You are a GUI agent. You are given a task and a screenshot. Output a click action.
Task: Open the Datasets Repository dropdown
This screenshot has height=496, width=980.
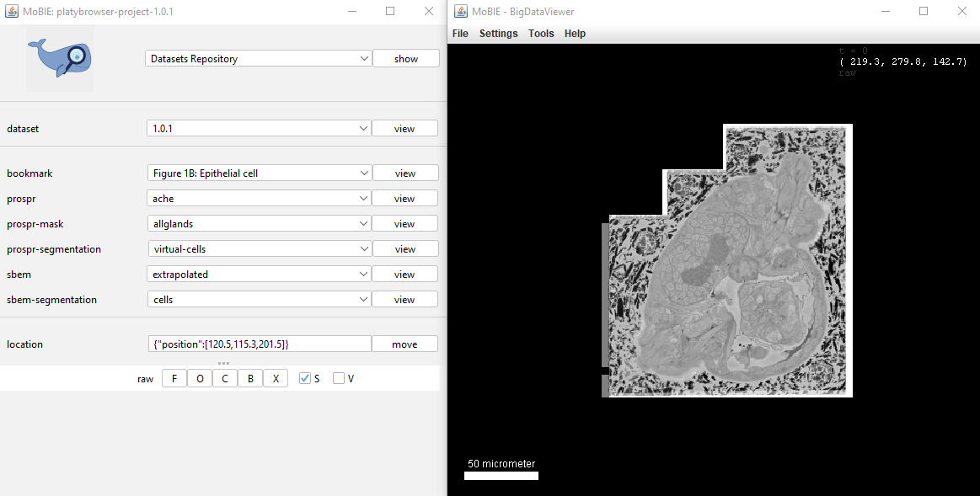pyautogui.click(x=259, y=59)
